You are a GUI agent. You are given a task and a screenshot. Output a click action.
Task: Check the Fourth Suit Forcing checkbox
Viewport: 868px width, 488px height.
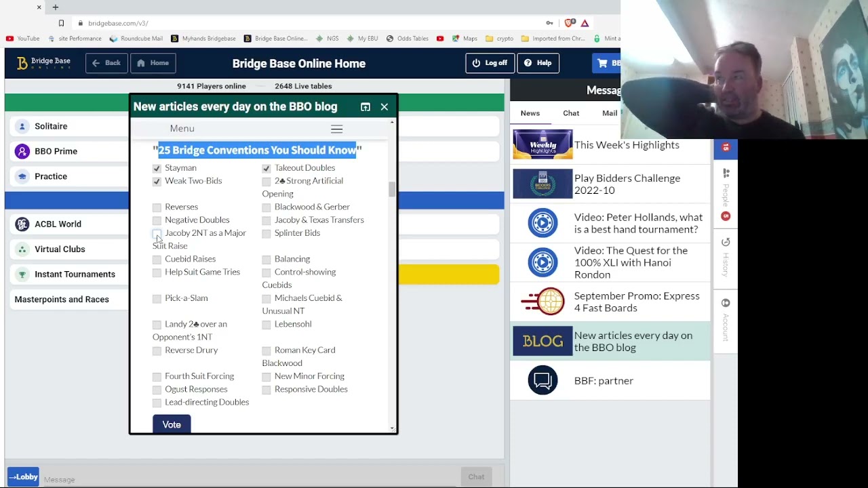pyautogui.click(x=157, y=377)
